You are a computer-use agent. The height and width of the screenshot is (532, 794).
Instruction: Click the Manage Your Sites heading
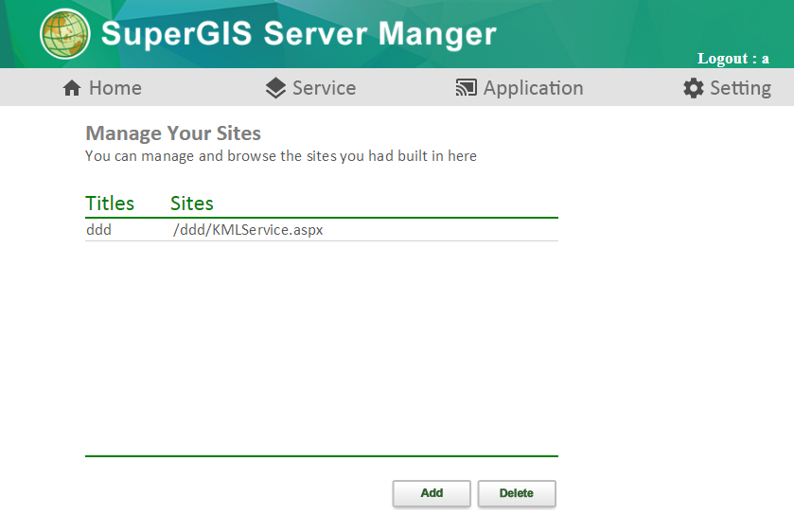pyautogui.click(x=173, y=133)
